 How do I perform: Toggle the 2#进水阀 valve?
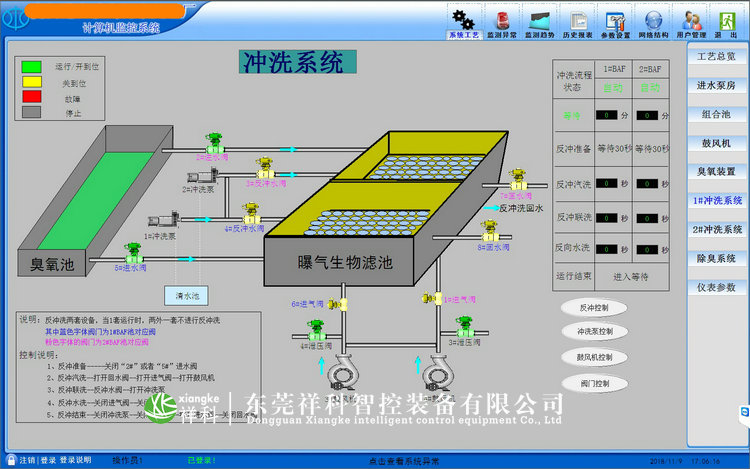coord(213,145)
